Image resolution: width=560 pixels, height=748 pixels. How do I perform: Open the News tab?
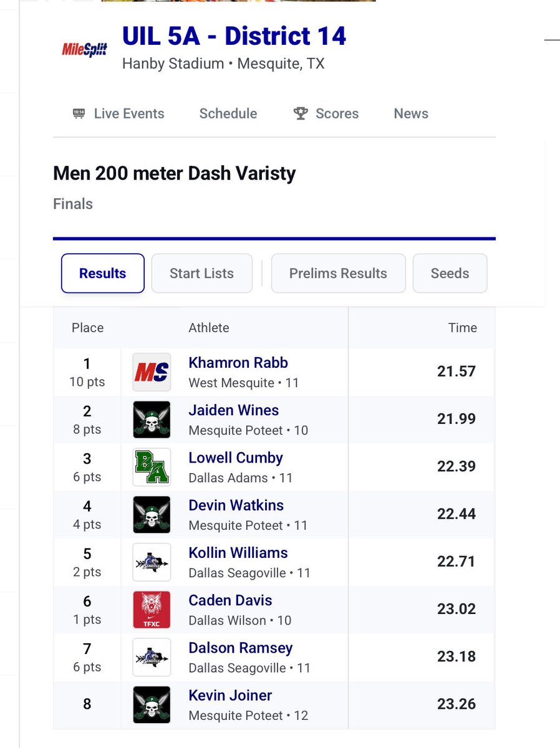click(411, 113)
